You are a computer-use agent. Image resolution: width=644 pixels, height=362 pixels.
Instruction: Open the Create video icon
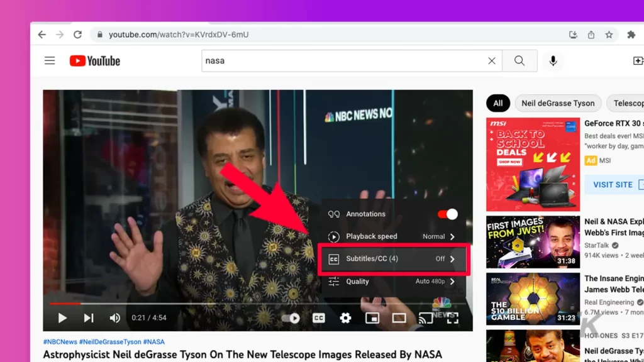pos(638,61)
